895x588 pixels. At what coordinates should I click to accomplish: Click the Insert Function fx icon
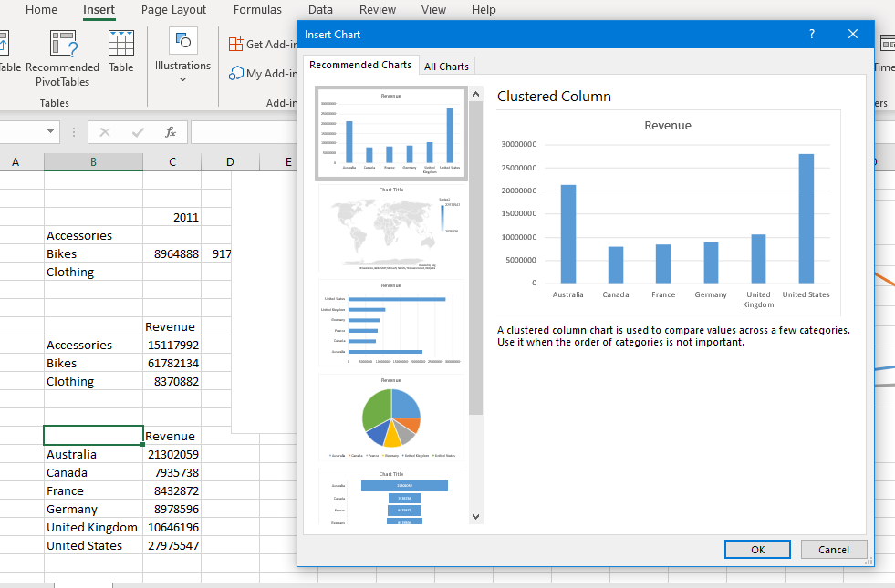coord(171,132)
